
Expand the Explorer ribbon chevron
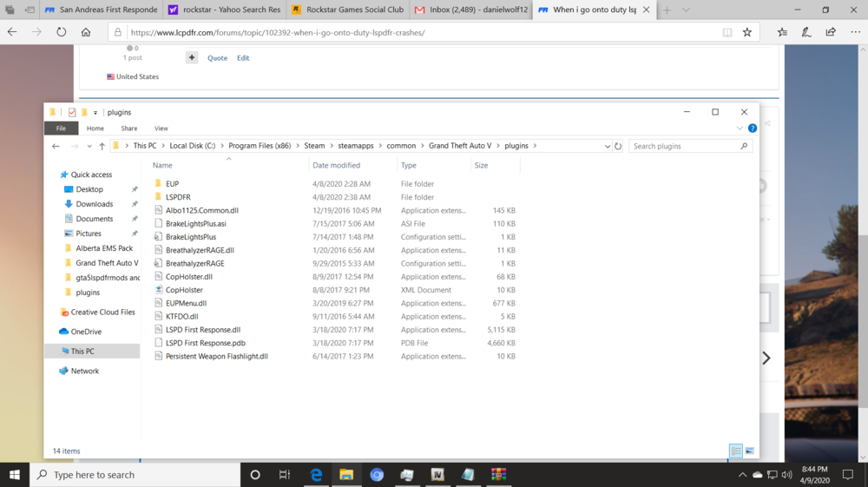point(740,128)
